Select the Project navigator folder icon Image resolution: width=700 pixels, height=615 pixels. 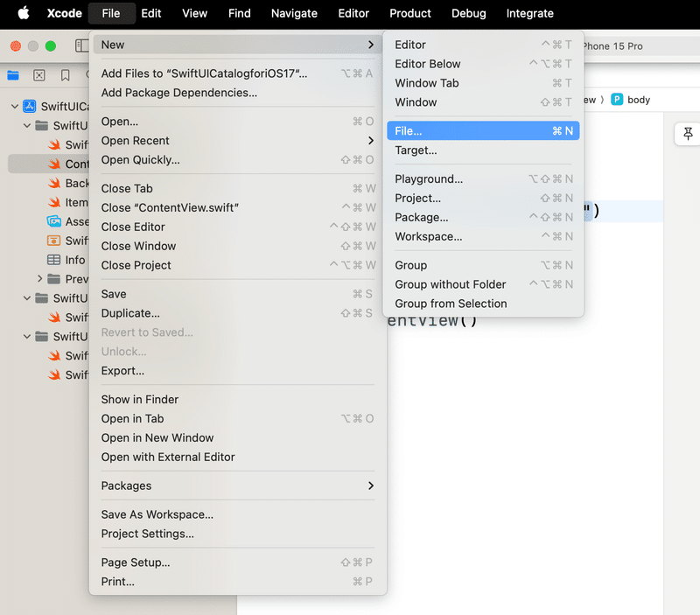coord(13,75)
